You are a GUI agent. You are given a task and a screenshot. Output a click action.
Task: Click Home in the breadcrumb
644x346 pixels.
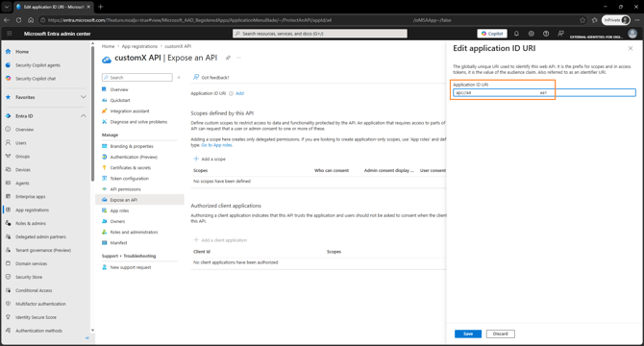(108, 46)
